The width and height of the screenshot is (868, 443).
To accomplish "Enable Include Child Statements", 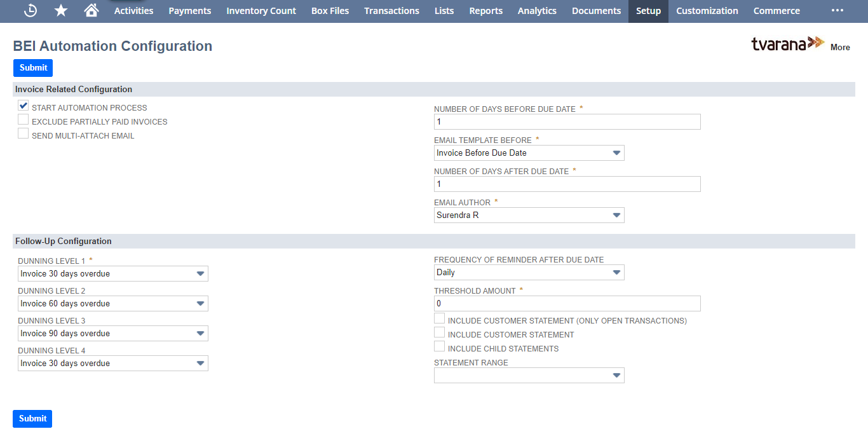I will click(439, 346).
